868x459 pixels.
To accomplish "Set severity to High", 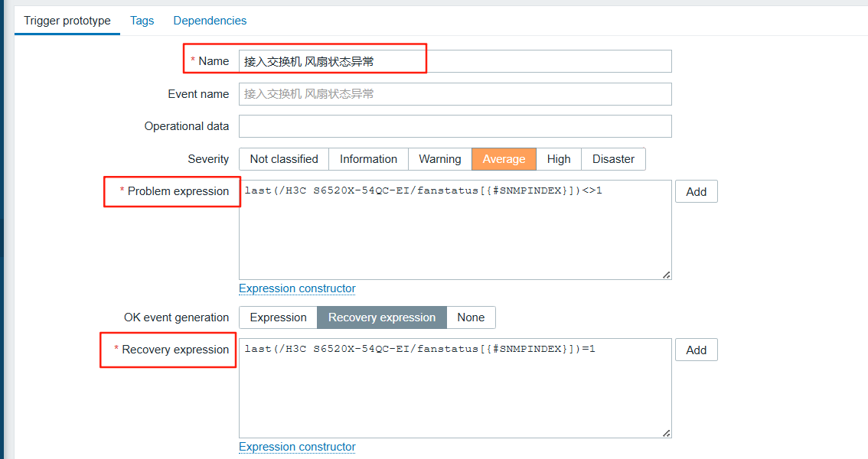I will [559, 159].
